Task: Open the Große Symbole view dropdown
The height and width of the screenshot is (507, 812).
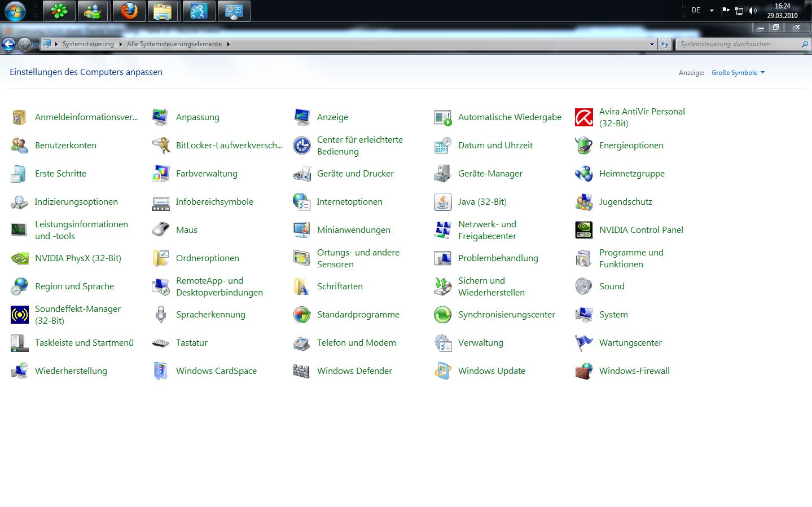Action: pos(738,73)
